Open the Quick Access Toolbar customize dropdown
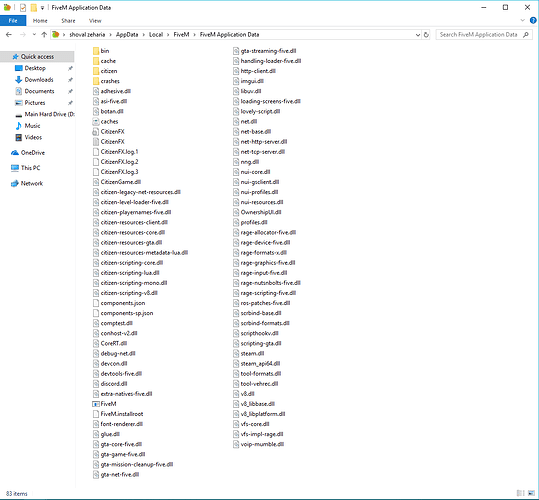Screen dimensions: 539x500 point(42,8)
